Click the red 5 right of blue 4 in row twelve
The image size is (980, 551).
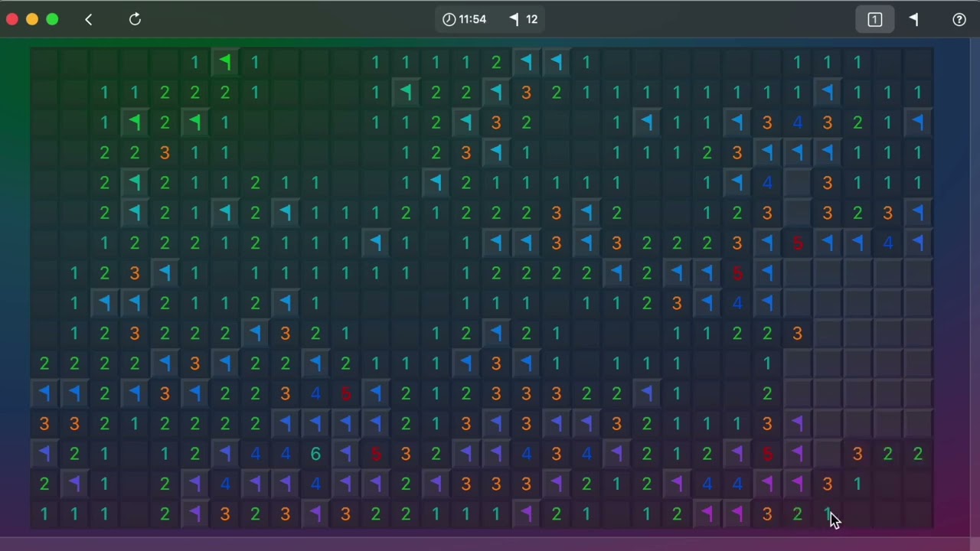pos(345,393)
